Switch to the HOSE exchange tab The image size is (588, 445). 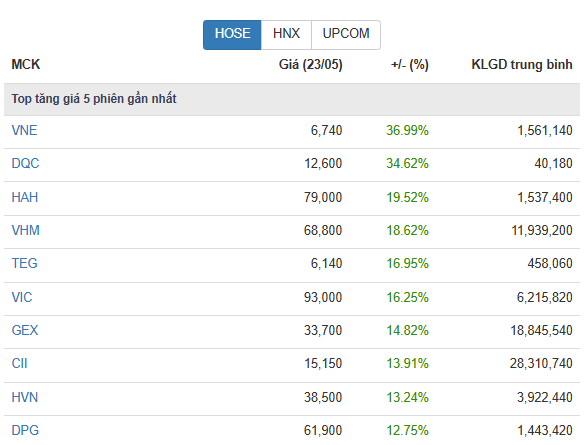coord(232,34)
